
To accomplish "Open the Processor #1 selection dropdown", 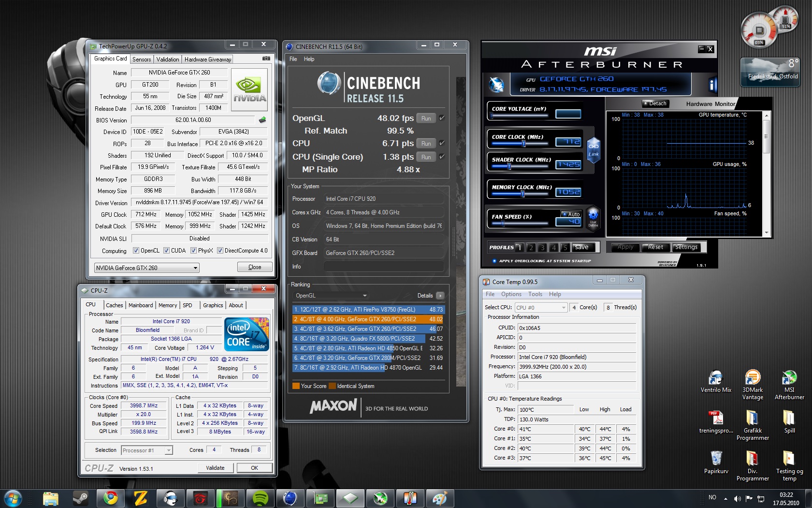I will click(x=146, y=450).
